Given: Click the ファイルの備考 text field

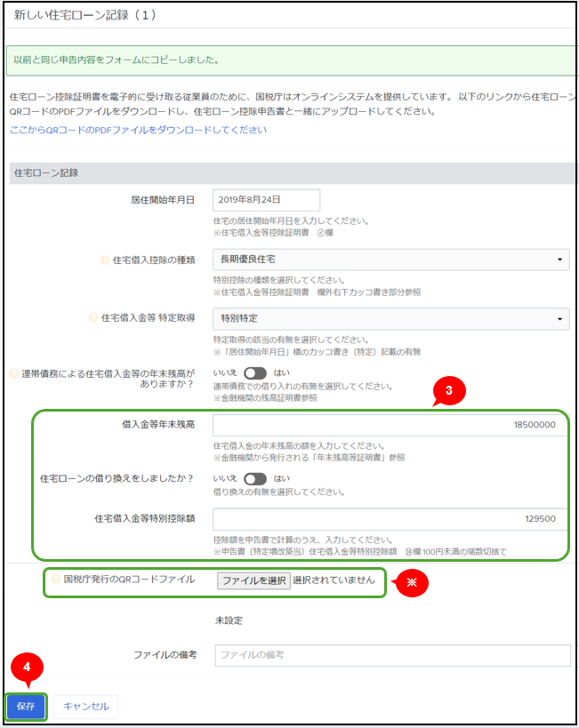Looking at the screenshot, I should (392, 655).
